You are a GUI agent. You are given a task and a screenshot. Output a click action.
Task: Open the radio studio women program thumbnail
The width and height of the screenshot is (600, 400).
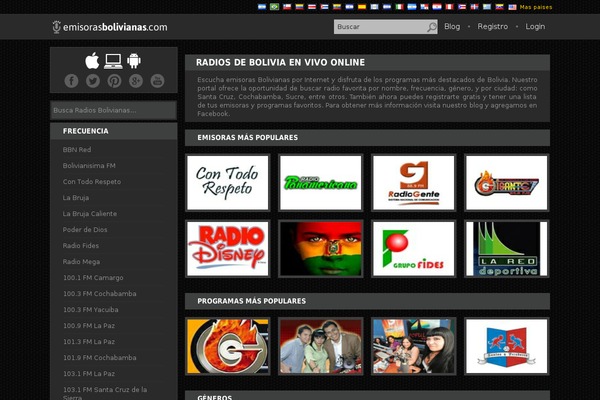tap(414, 346)
